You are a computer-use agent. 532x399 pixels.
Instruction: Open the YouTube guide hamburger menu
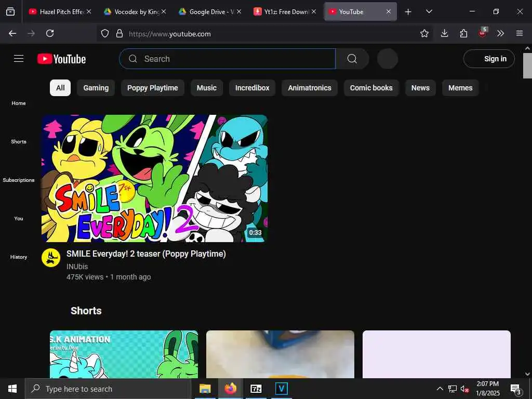click(x=19, y=59)
